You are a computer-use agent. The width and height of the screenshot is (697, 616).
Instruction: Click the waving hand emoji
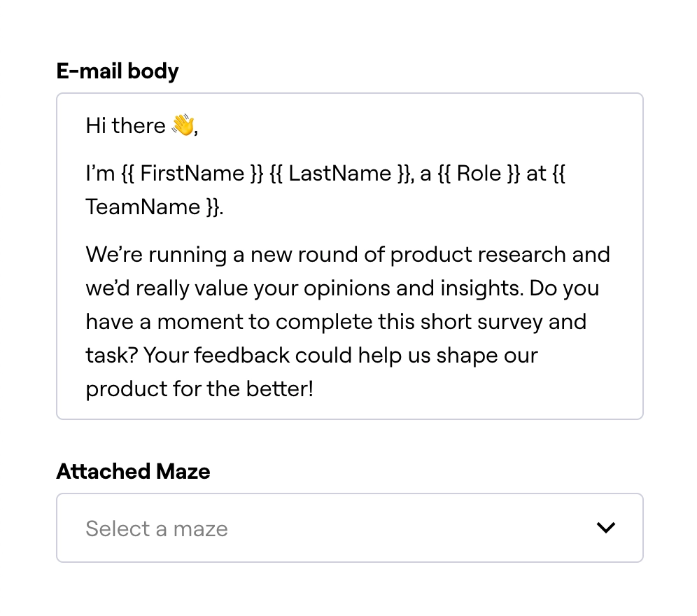pos(183,125)
